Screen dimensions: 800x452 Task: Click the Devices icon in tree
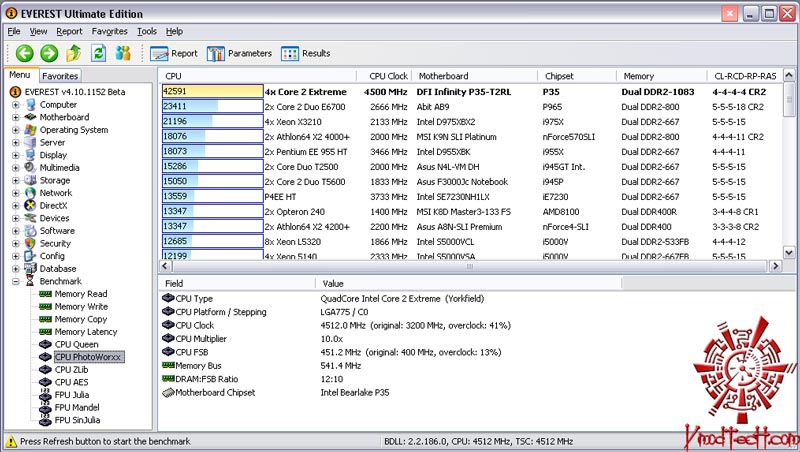click(x=31, y=218)
